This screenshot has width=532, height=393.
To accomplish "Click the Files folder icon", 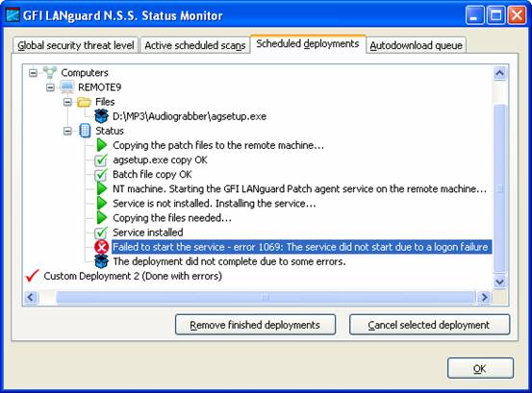I will pyautogui.click(x=84, y=102).
